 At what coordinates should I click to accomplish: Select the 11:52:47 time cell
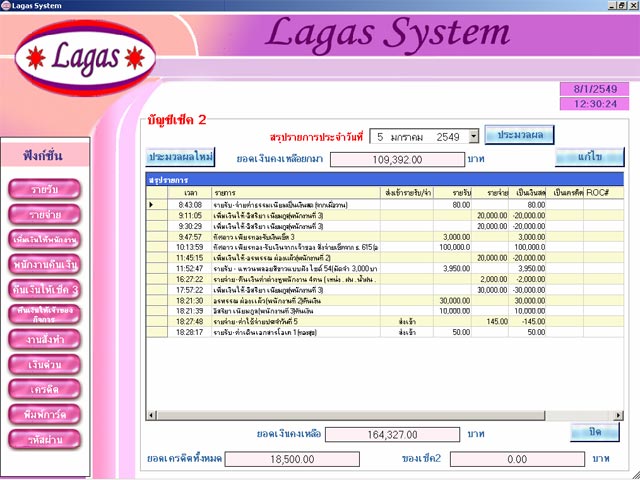pos(190,269)
